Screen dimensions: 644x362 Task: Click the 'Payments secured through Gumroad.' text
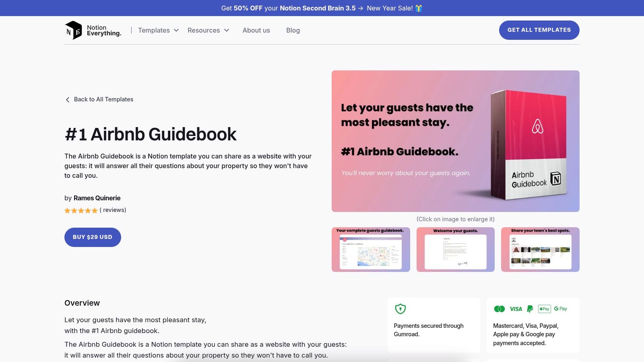tap(429, 330)
